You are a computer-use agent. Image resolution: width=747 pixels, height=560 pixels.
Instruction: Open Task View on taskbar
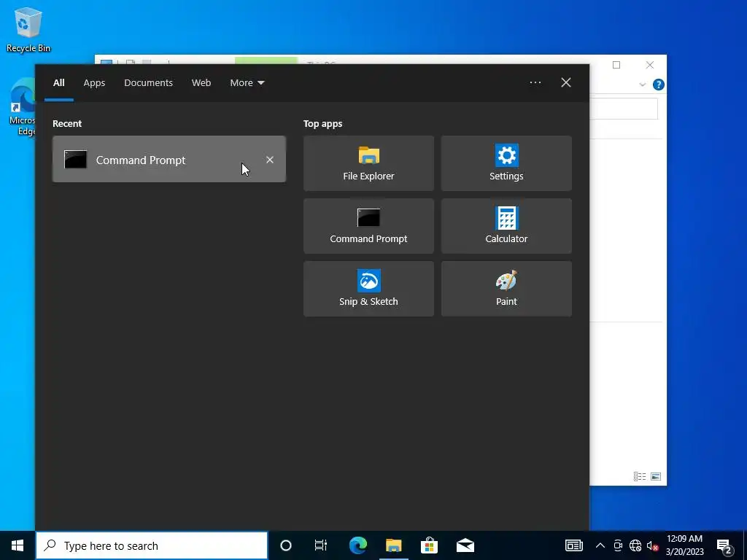[x=321, y=545]
